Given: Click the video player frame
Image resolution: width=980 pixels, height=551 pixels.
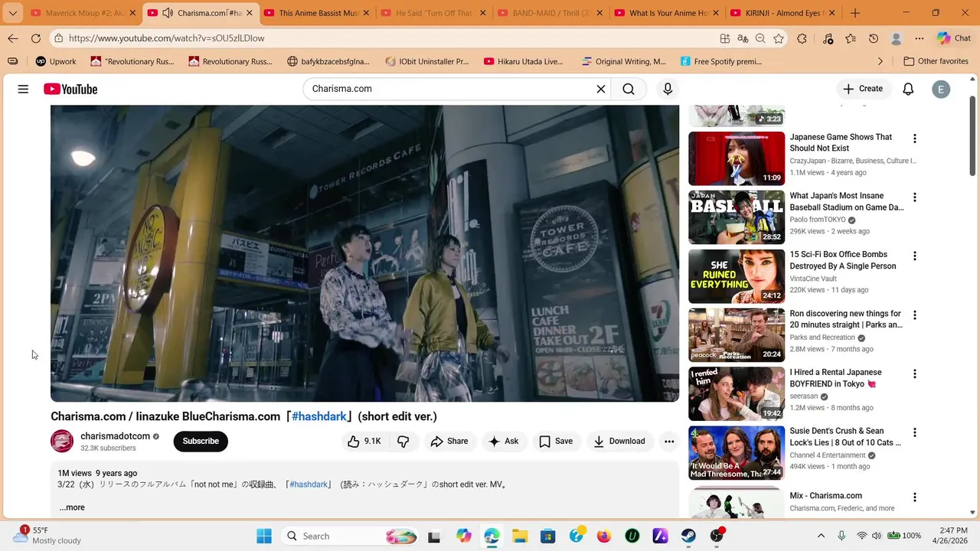Looking at the screenshot, I should [364, 253].
